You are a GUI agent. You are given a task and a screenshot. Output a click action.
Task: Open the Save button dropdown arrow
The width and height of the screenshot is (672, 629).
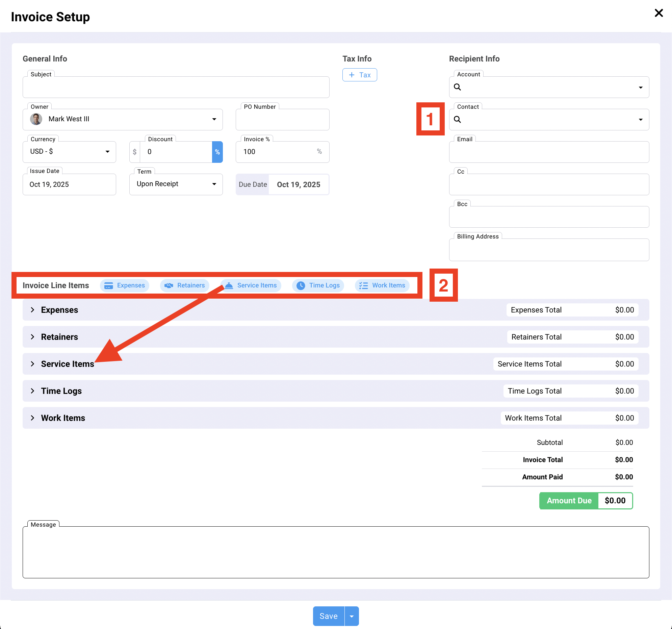point(352,616)
